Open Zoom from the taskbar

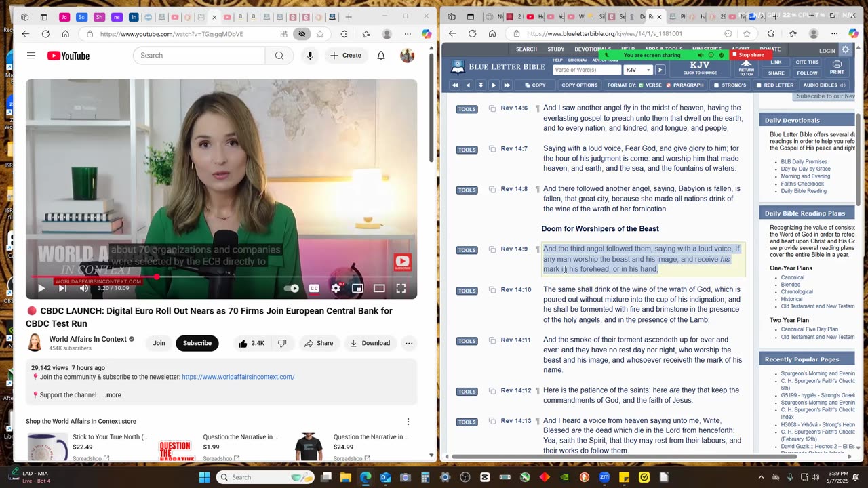[x=604, y=477]
